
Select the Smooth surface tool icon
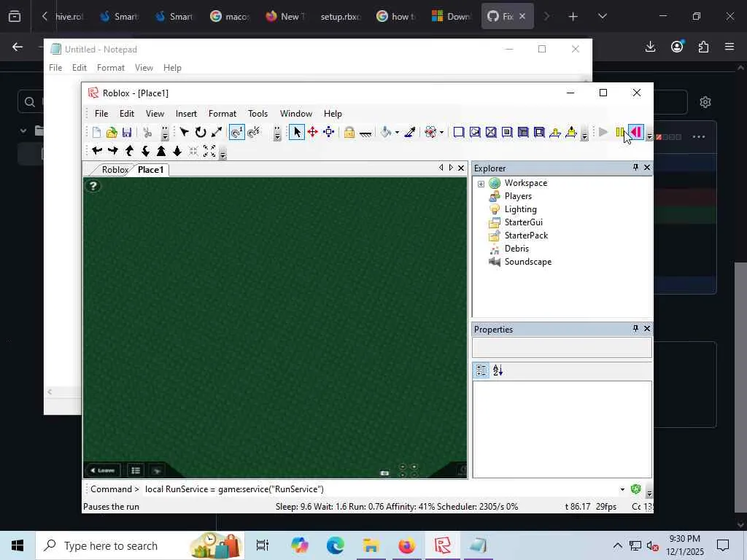tap(459, 132)
